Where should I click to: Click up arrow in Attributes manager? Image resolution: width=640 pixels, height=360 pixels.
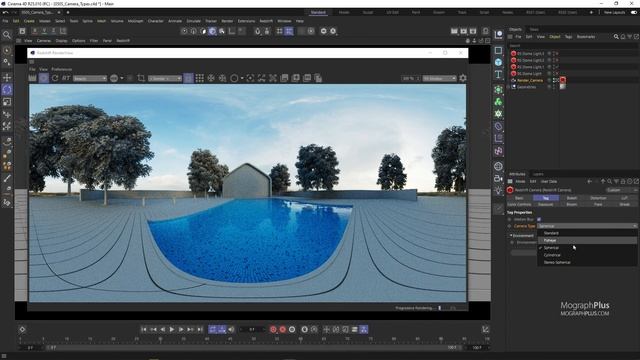pyautogui.click(x=602, y=182)
